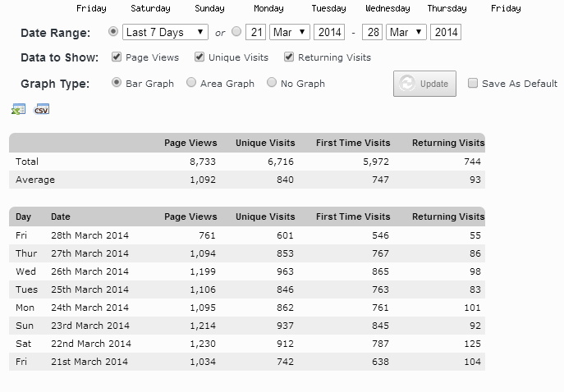Image resolution: width=564 pixels, height=392 pixels.
Task: Choose the Area Graph option
Action: tap(191, 83)
